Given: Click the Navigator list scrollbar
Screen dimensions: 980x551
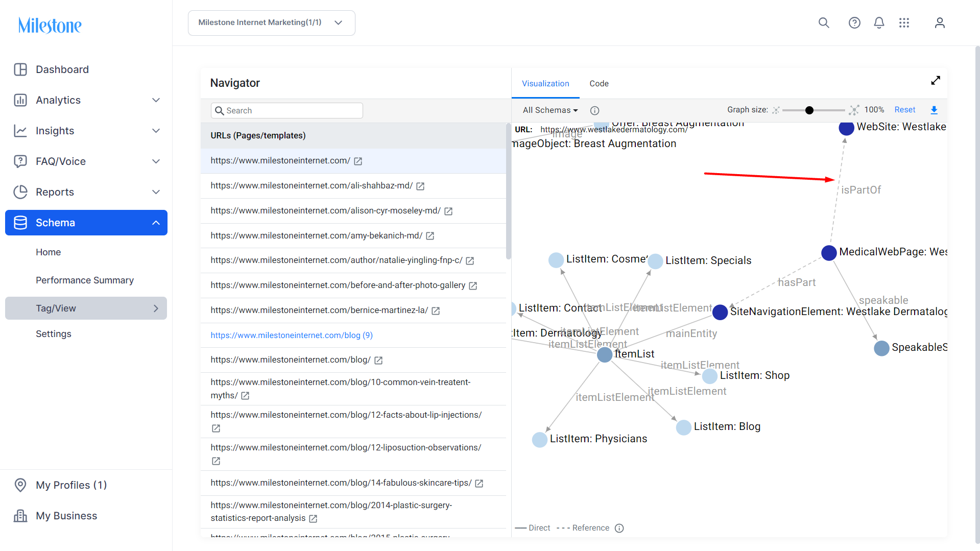Looking at the screenshot, I should (508, 191).
